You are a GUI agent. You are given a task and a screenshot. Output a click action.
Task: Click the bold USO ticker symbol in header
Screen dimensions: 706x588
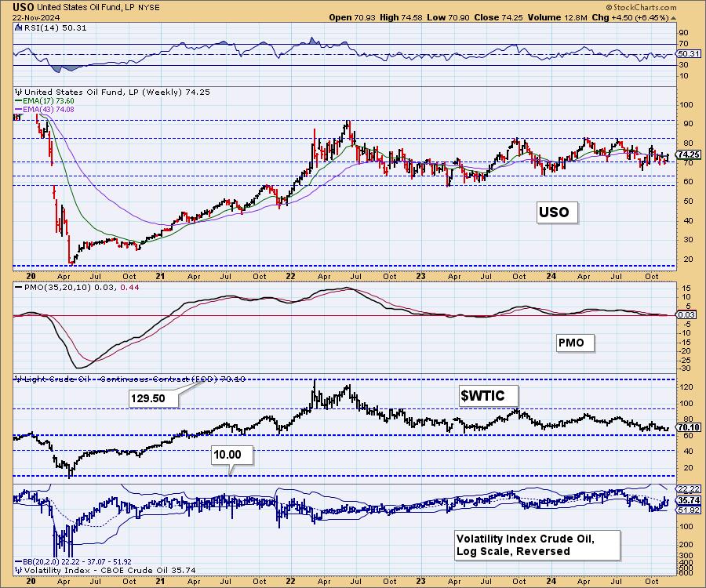tap(24, 8)
